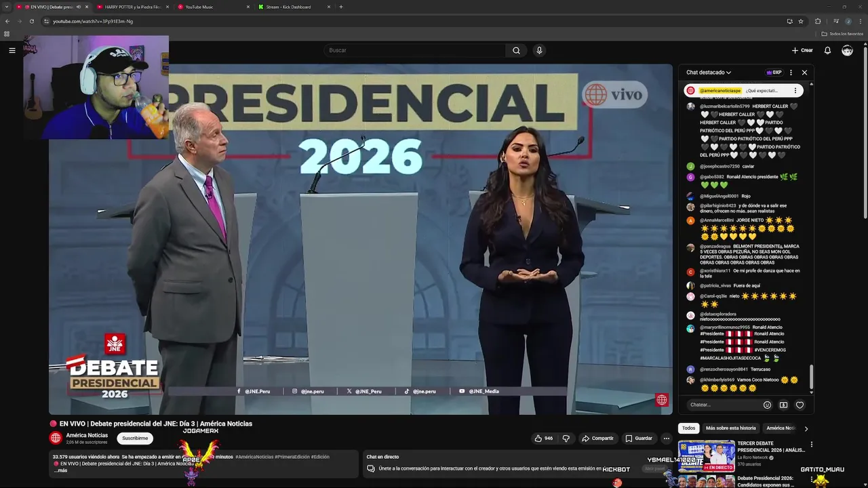The width and height of the screenshot is (868, 488).
Task: Open the YouTube account avatar menu
Action: 847,50
